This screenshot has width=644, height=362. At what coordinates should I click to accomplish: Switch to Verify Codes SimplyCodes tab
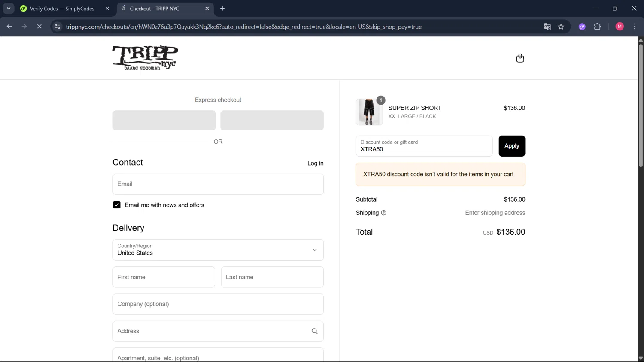pyautogui.click(x=62, y=9)
